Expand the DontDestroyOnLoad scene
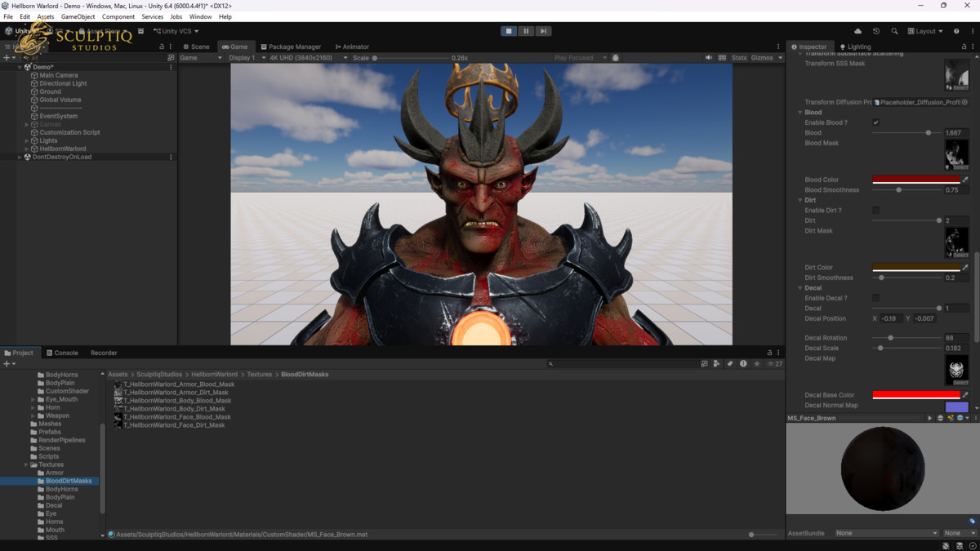980x551 pixels. [20, 157]
